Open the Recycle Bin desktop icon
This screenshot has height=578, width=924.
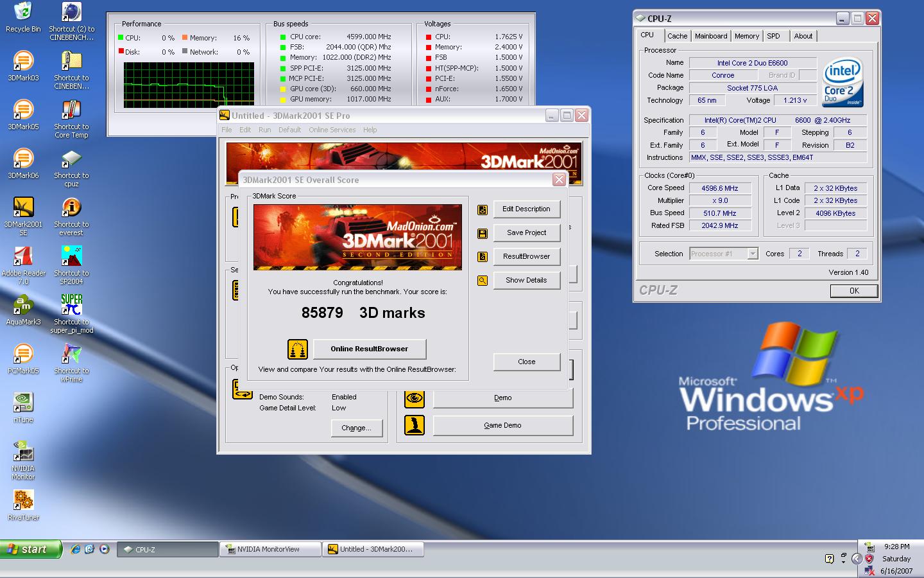click(x=23, y=17)
